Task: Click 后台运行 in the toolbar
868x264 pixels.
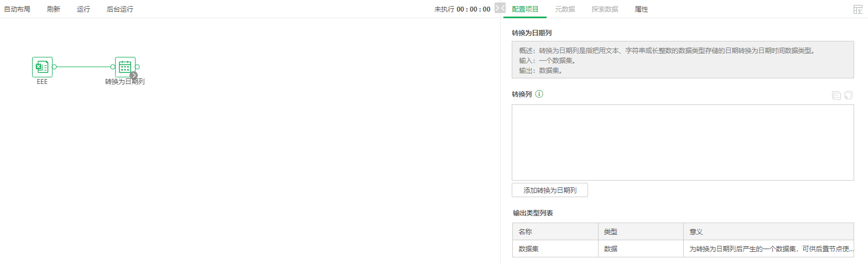Action: pyautogui.click(x=119, y=9)
